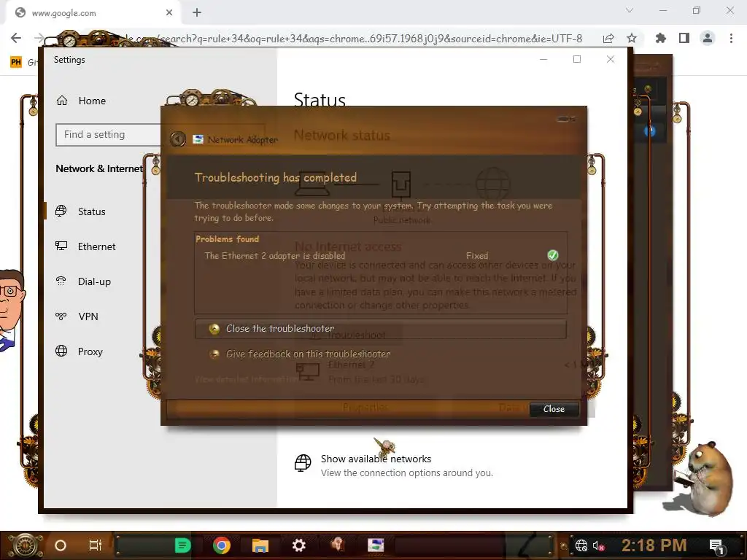Image resolution: width=747 pixels, height=560 pixels.
Task: Open View detailed information link
Action: click(247, 379)
